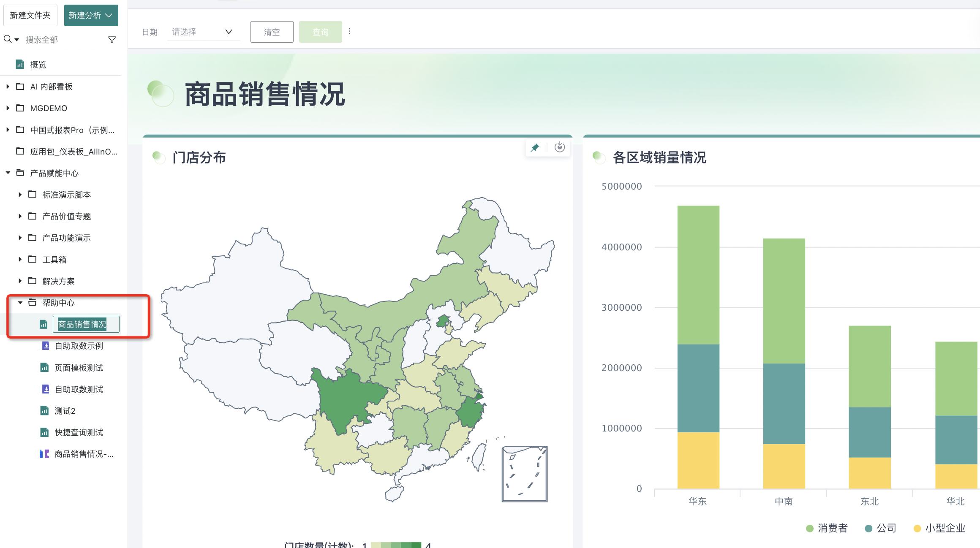Viewport: 980px width, 548px height.
Task: Click the 商品销售情况 dashboard heading
Action: [x=265, y=94]
